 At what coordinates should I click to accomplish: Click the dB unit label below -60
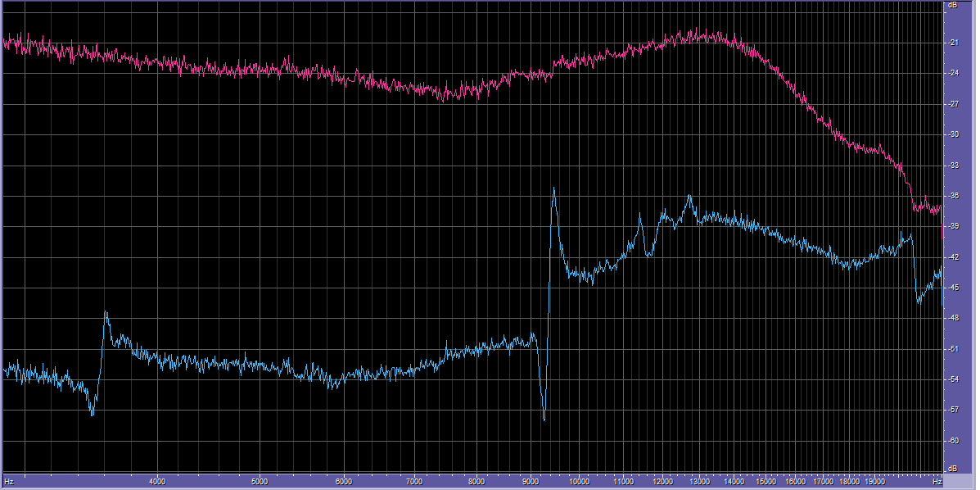952,468
